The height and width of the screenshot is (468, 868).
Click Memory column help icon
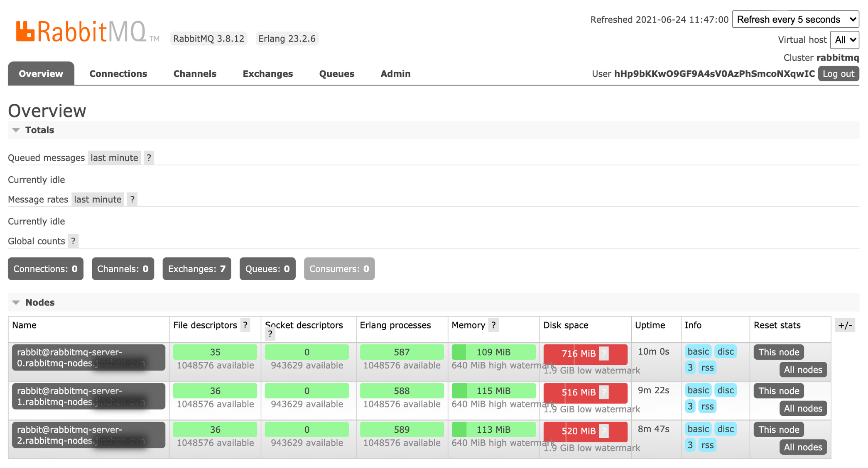click(x=493, y=325)
